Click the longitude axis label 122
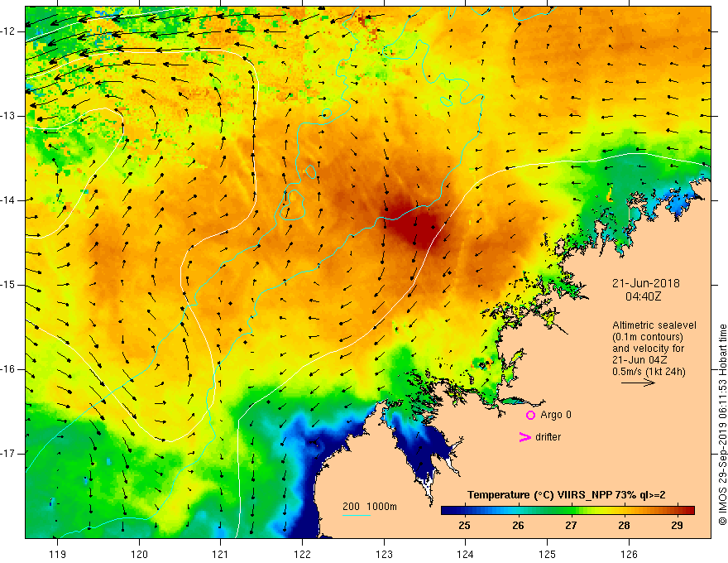This screenshot has width=728, height=563. (302, 554)
